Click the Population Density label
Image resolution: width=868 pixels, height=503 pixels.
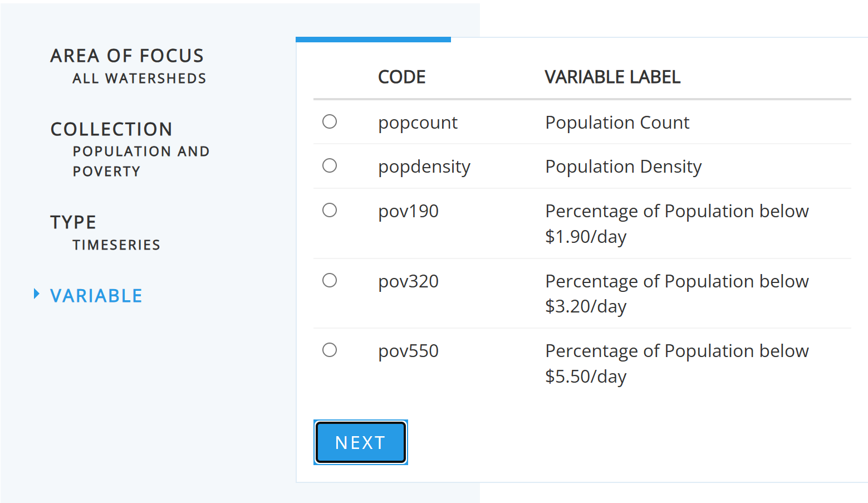(623, 167)
